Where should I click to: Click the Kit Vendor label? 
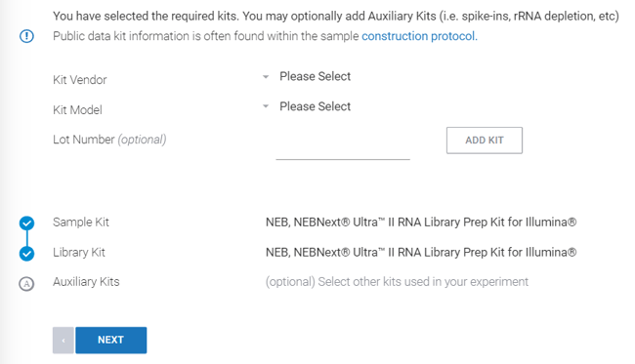[80, 80]
